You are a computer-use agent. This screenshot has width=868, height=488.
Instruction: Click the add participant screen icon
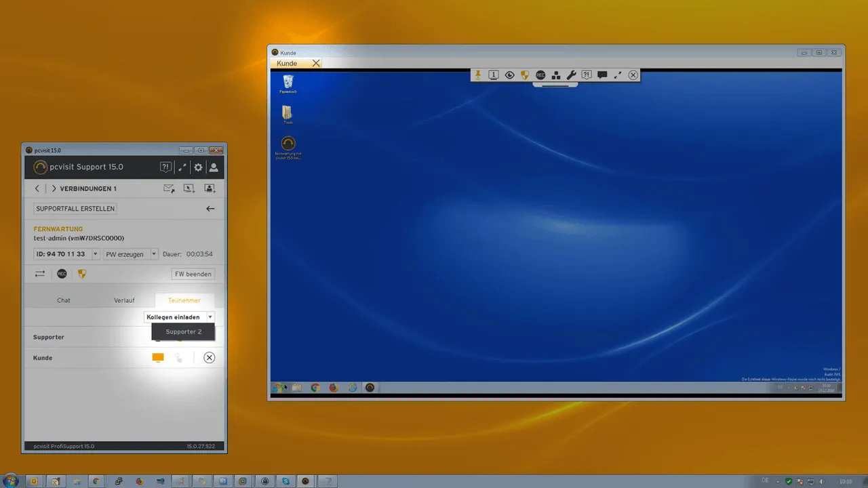(x=210, y=188)
